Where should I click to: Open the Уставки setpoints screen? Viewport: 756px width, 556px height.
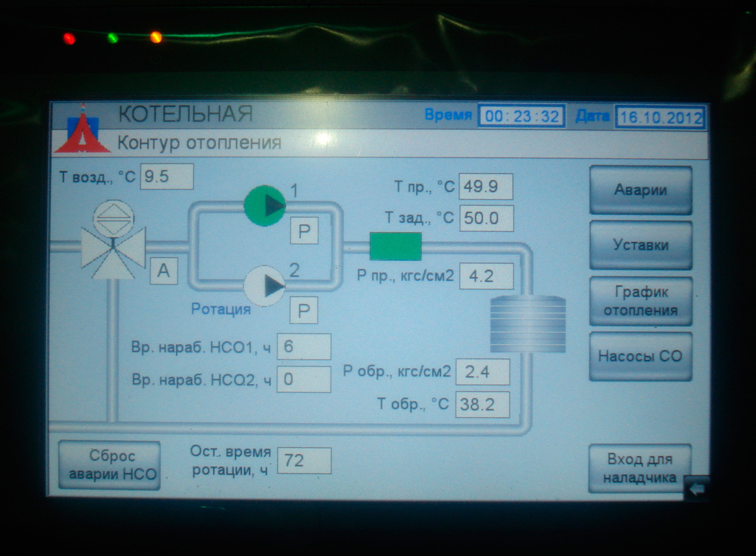640,245
